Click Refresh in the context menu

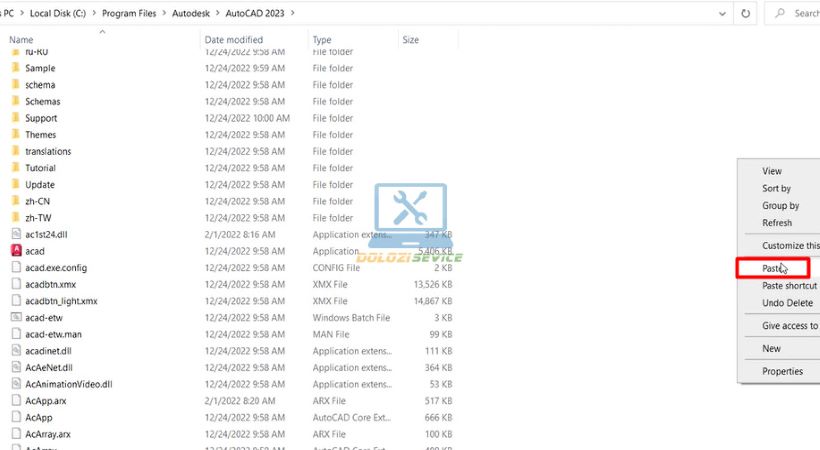point(777,223)
